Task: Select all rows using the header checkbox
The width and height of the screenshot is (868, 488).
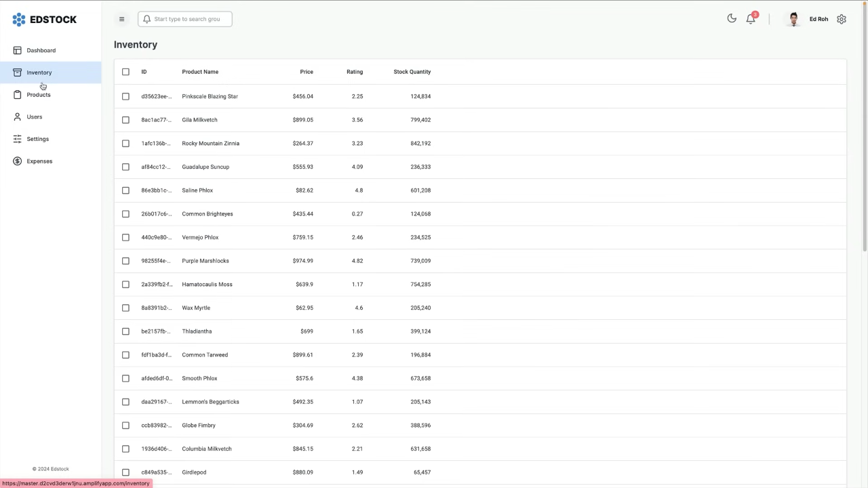Action: [125, 71]
